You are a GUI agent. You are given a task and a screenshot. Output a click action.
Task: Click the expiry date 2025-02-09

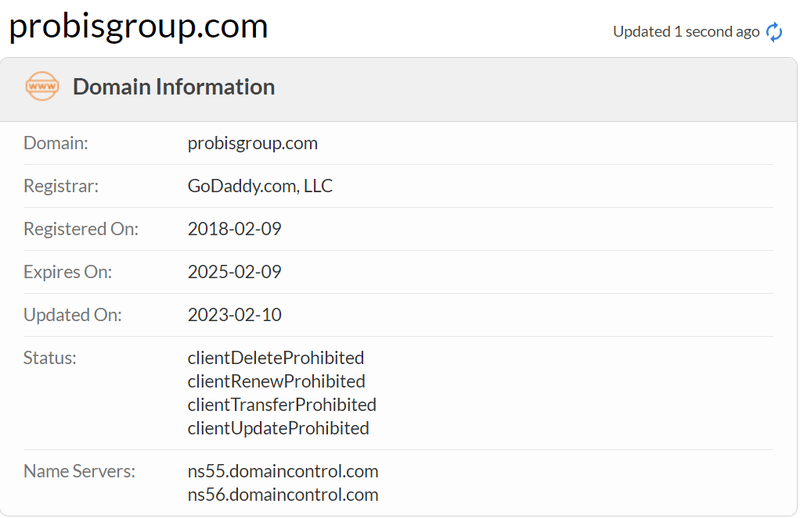click(x=234, y=272)
